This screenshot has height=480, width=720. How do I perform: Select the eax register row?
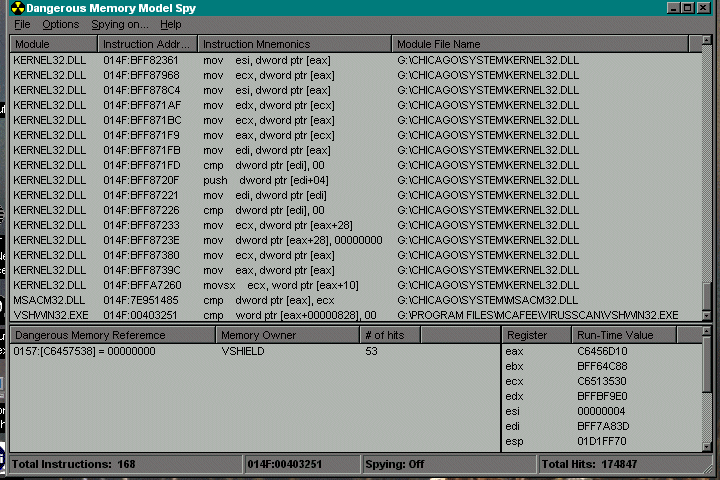point(602,351)
